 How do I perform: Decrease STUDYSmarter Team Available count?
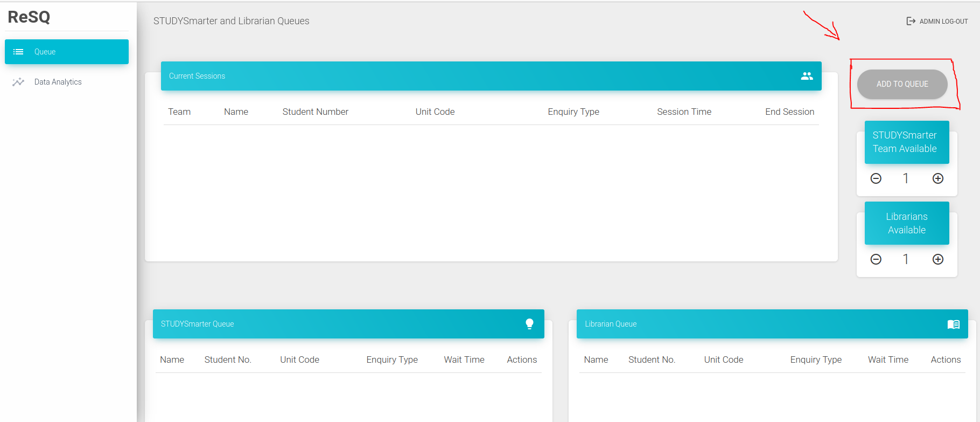point(876,178)
